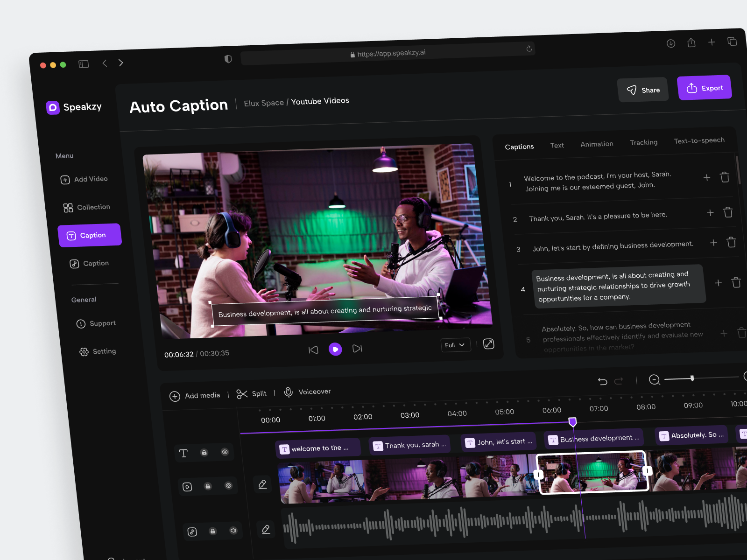This screenshot has width=747, height=560.
Task: Click the Export button
Action: pyautogui.click(x=705, y=87)
